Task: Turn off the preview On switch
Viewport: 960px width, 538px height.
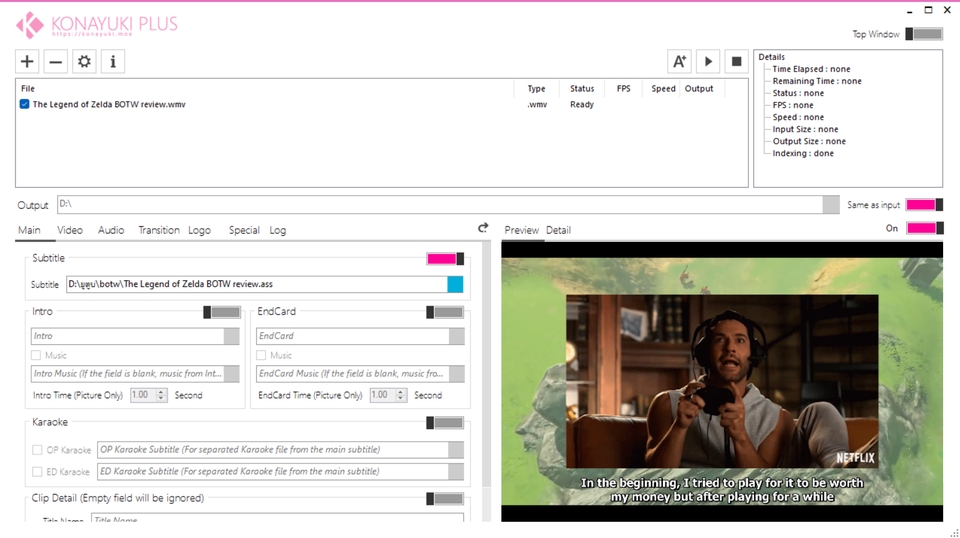Action: click(925, 228)
